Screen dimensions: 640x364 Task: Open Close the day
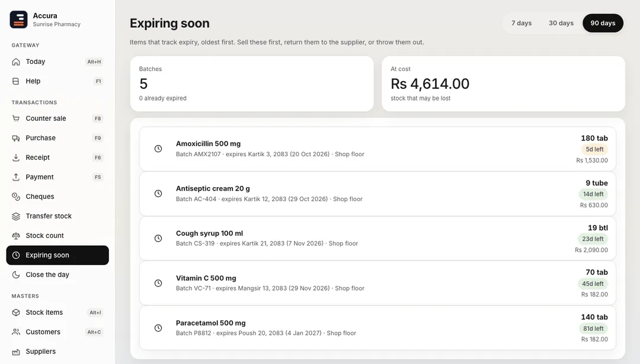pos(57,275)
